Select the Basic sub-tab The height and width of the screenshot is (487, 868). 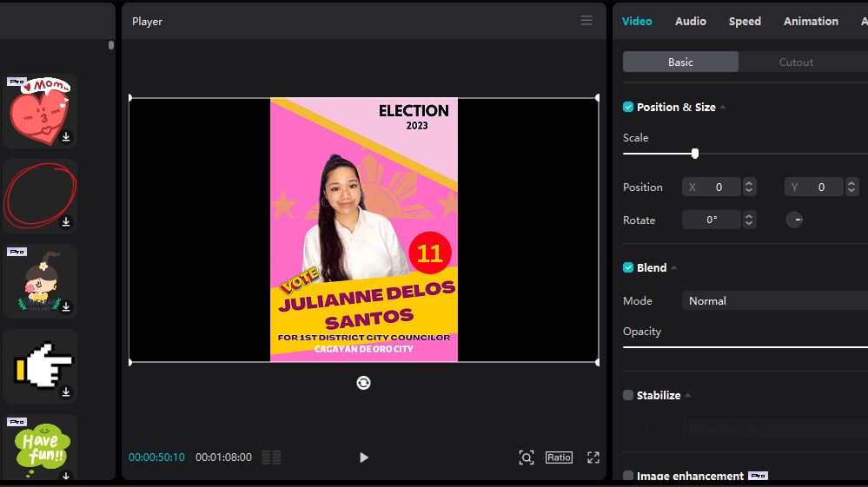680,62
